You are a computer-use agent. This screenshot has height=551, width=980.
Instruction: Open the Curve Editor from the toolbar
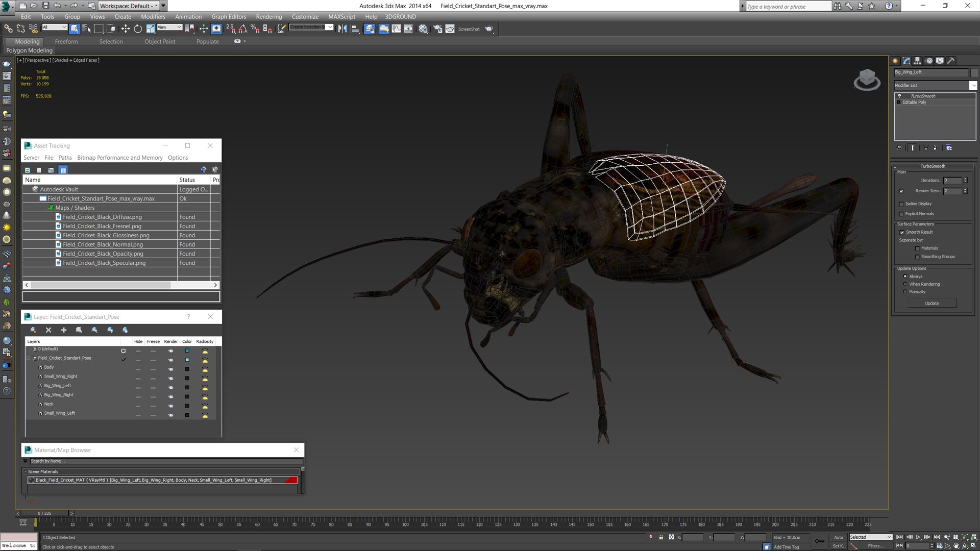point(396,29)
